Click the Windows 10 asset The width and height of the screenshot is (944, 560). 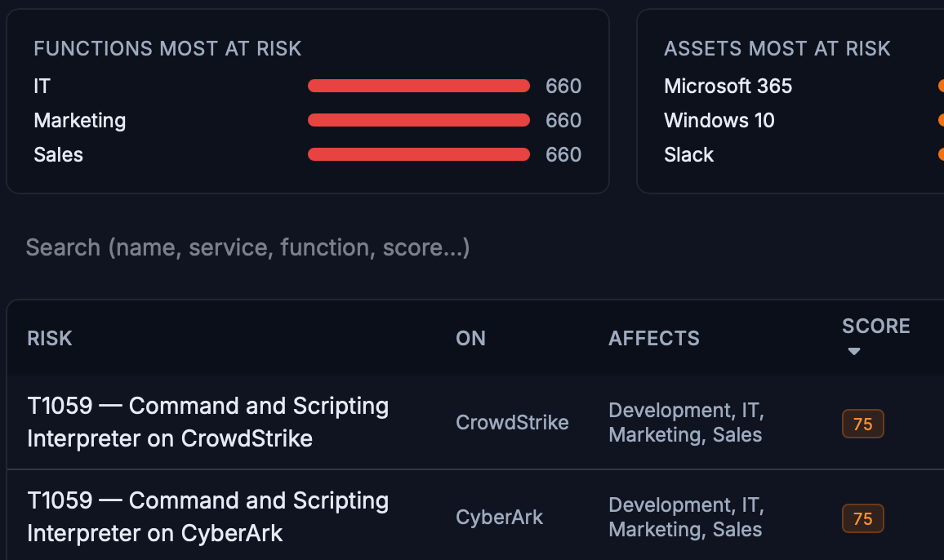click(x=719, y=121)
